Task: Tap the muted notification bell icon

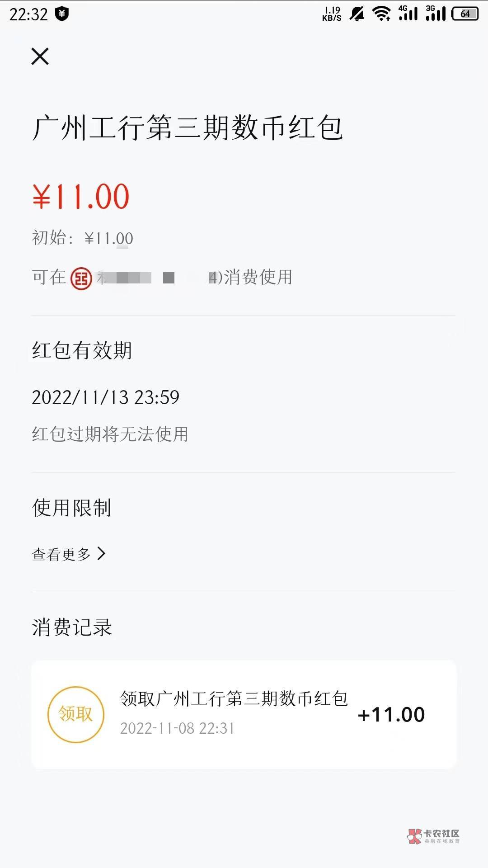Action: click(357, 14)
